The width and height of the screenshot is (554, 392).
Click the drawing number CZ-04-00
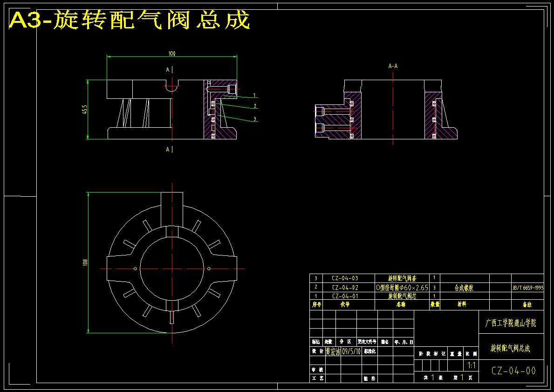[513, 371]
